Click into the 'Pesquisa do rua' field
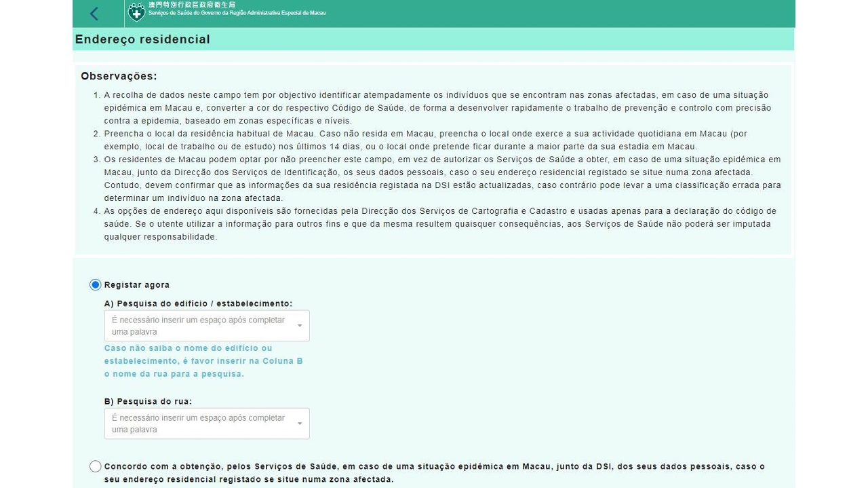868x488 pixels. pyautogui.click(x=207, y=424)
